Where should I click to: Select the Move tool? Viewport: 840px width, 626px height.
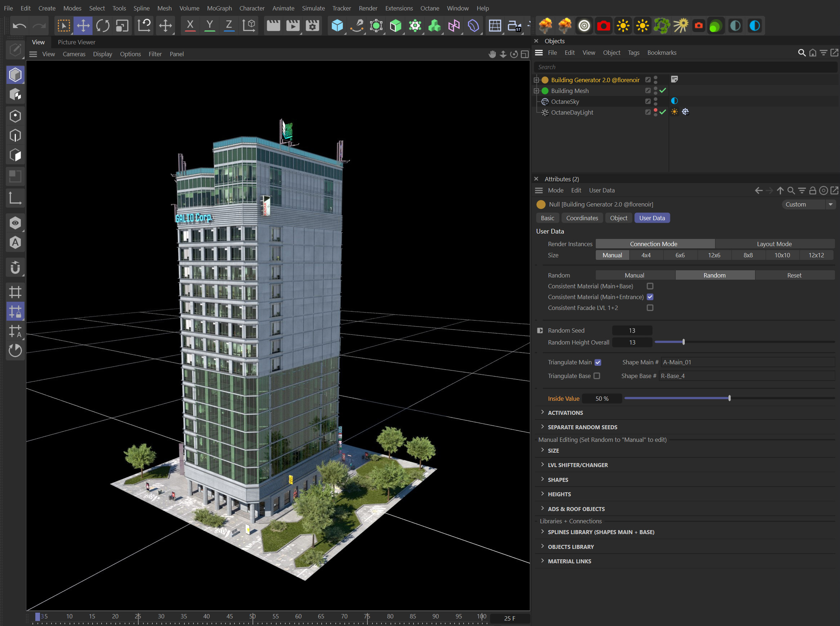[83, 25]
